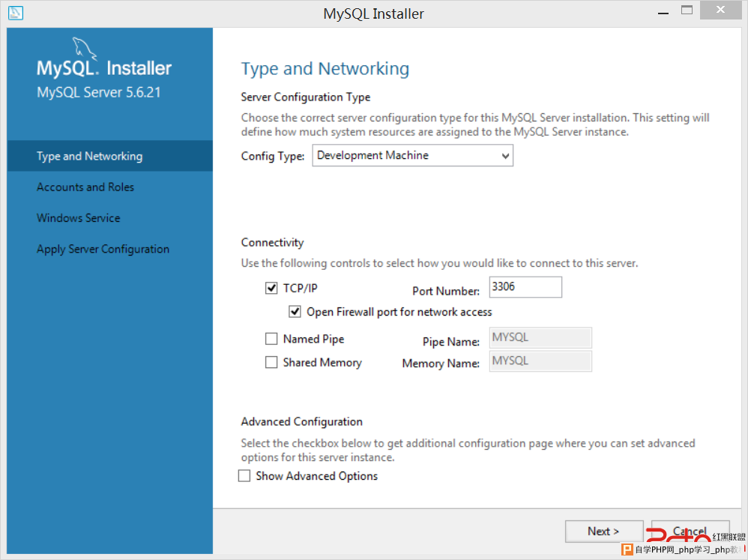Click the 'Port Number:' label
This screenshot has width=748, height=560.
coord(446,291)
